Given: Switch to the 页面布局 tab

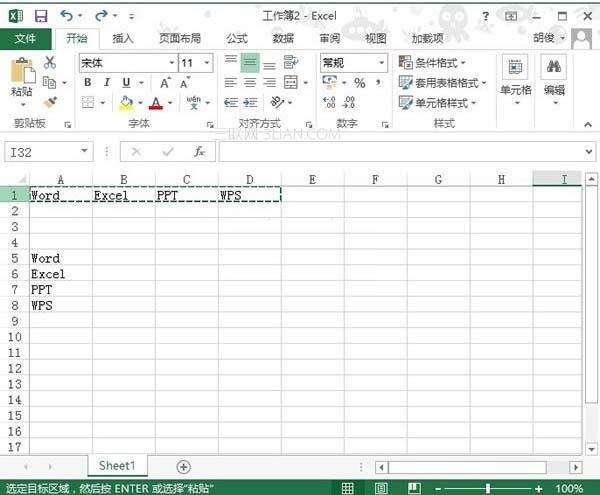Looking at the screenshot, I should click(x=180, y=39).
